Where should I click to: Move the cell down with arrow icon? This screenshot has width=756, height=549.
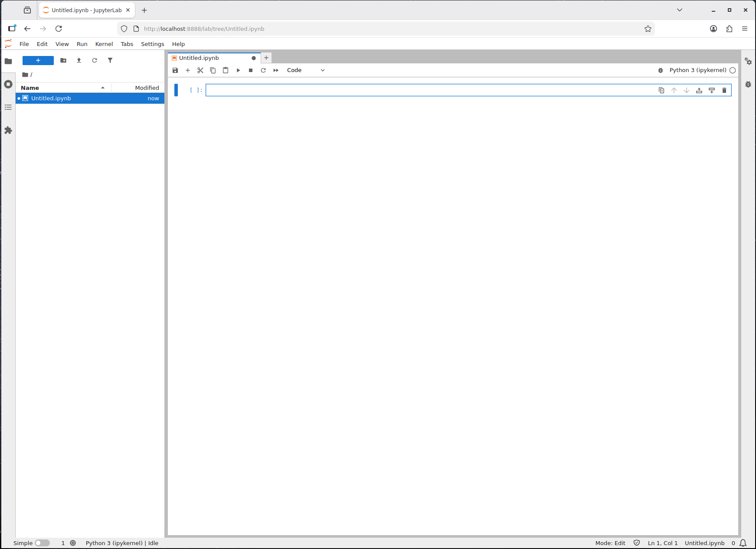coord(687,90)
